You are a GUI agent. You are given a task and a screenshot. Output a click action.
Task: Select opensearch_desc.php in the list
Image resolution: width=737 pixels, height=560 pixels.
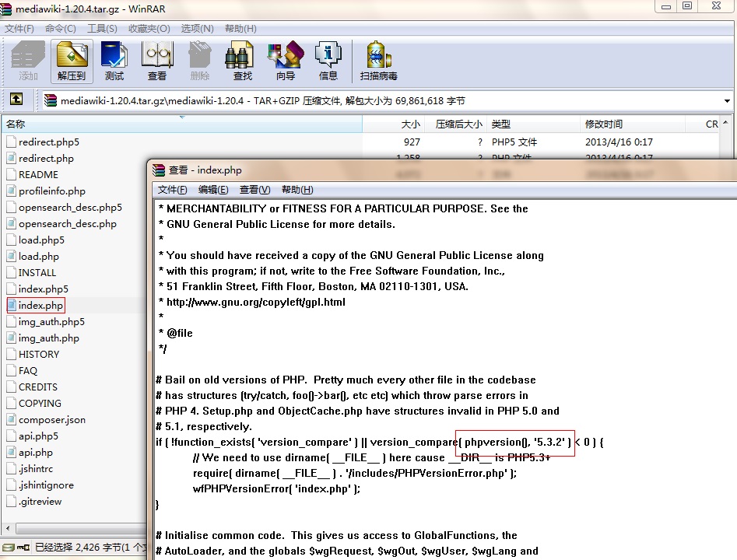67,224
